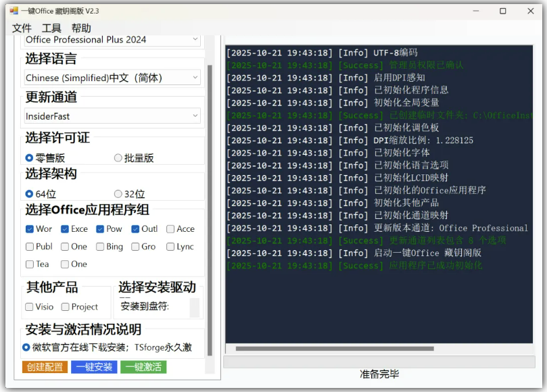547x392 pixels.
Task: Uncheck the Word application checkbox
Action: (30, 229)
